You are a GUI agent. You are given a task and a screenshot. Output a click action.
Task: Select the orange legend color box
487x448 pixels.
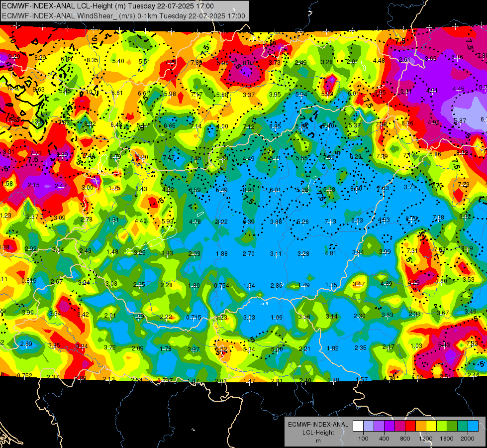click(x=421, y=426)
